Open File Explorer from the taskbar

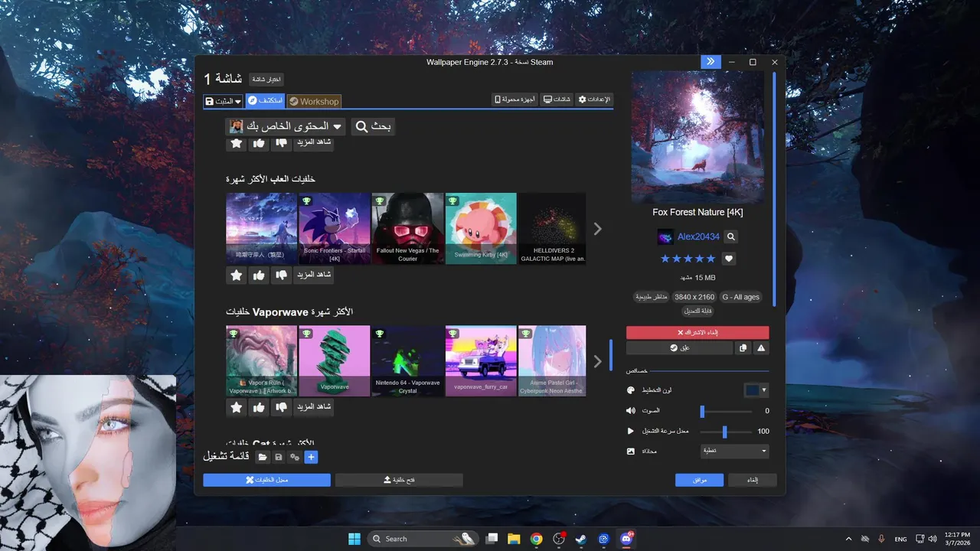coord(514,539)
